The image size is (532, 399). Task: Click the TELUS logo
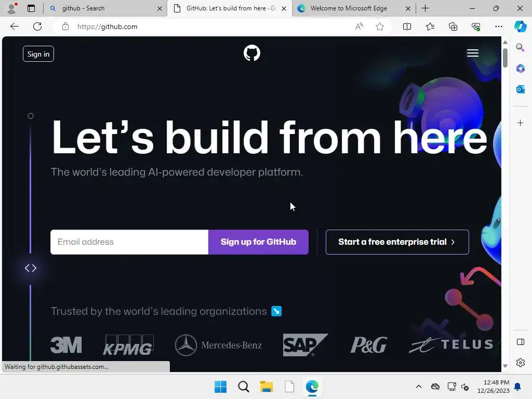pos(451,345)
